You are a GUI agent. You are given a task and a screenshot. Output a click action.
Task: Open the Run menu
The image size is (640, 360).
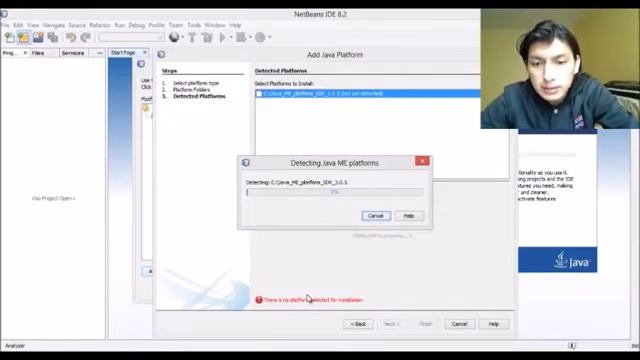(120, 25)
